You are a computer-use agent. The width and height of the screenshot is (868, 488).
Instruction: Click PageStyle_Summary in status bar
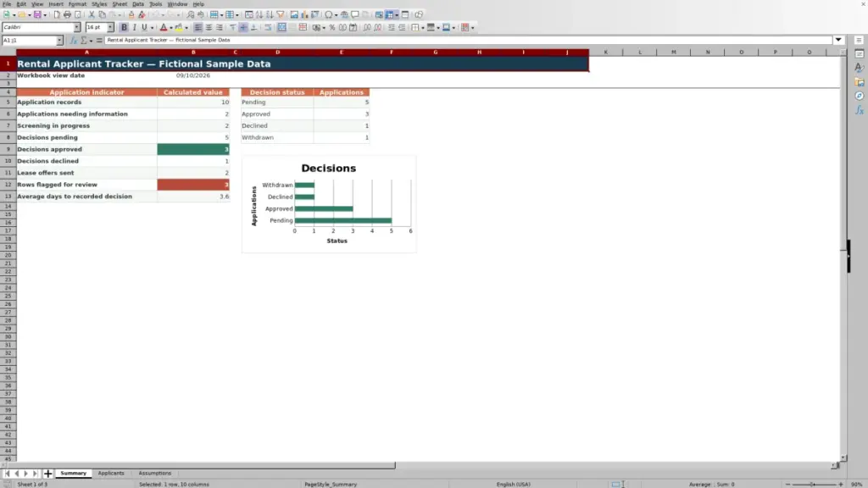coord(331,485)
